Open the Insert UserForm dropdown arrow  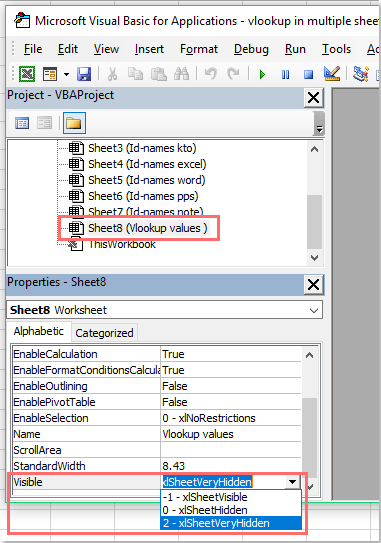(66, 74)
